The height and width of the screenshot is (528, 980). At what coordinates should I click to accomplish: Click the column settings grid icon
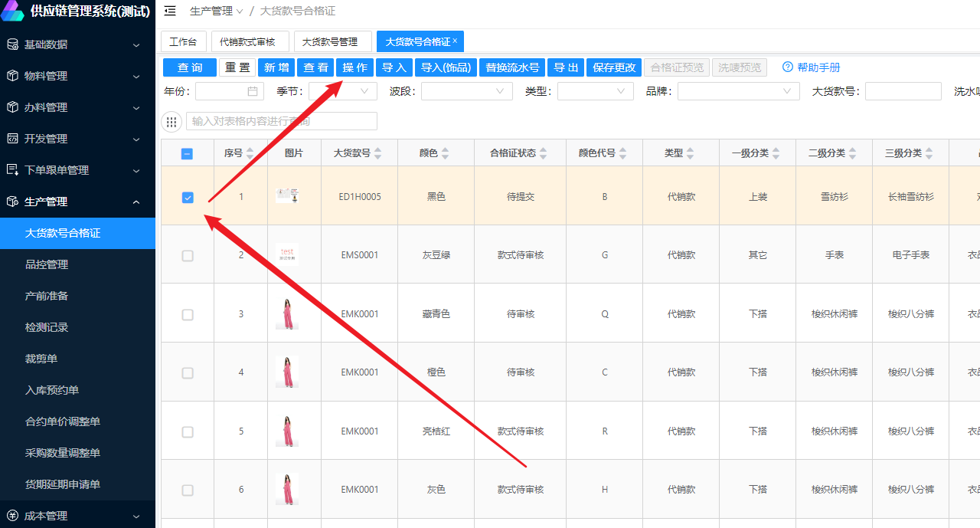(x=171, y=122)
